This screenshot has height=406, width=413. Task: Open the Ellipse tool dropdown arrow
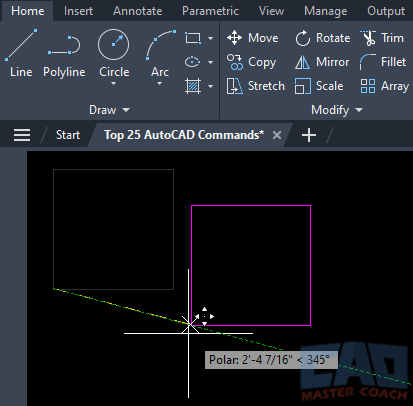(210, 62)
